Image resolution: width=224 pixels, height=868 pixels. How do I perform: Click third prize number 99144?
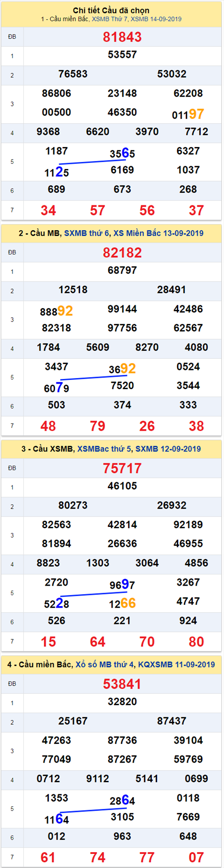122,309
